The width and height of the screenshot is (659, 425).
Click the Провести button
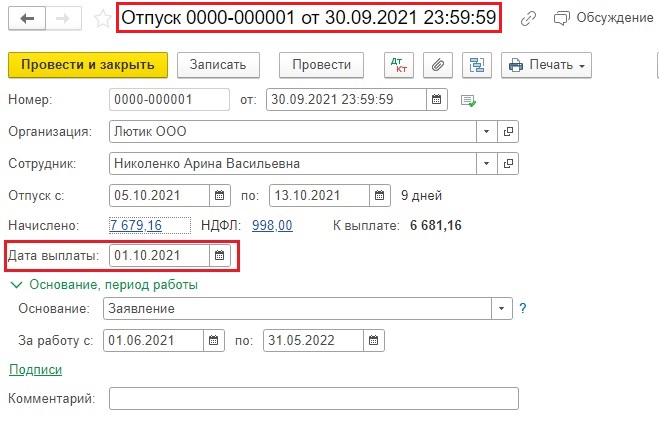(x=322, y=65)
